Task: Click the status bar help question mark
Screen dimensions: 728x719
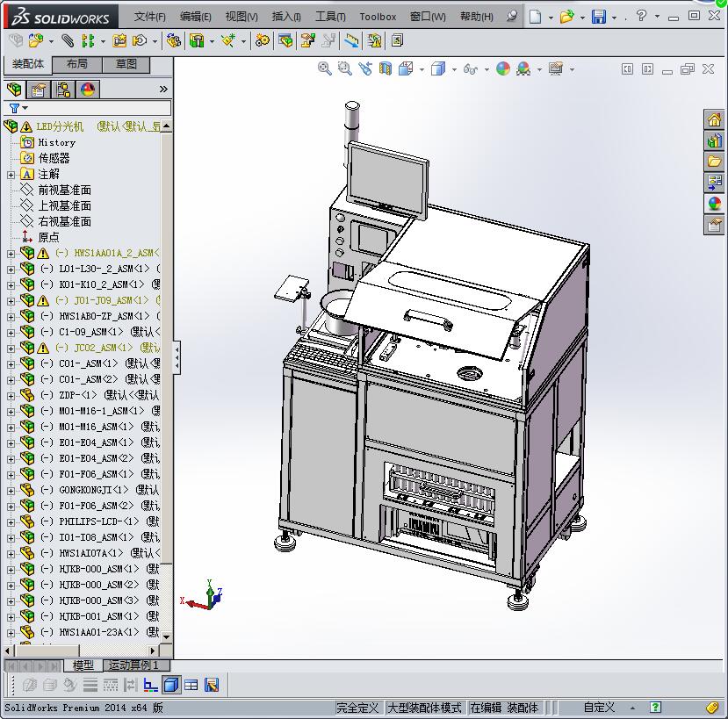Action: [x=655, y=708]
